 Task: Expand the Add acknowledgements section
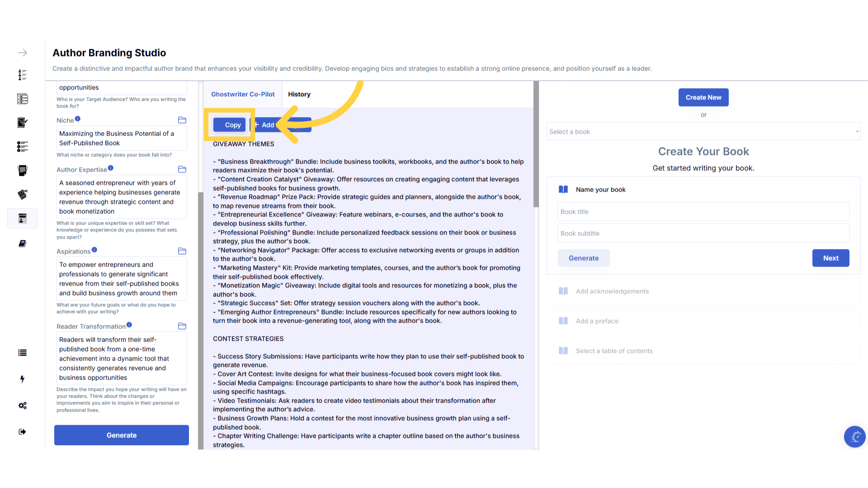pos(612,291)
